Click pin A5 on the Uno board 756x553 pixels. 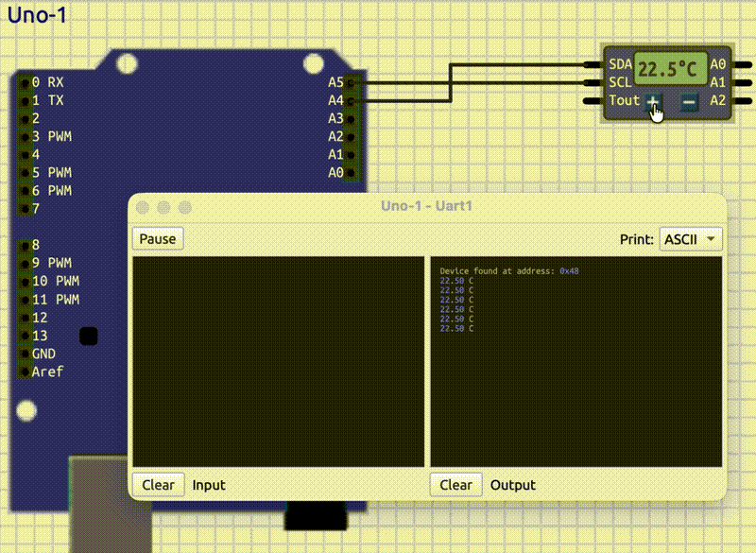click(350, 83)
